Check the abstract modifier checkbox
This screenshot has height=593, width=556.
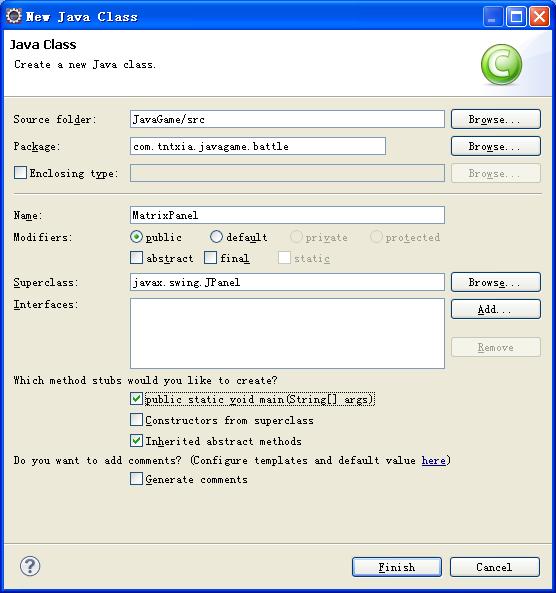(136, 258)
